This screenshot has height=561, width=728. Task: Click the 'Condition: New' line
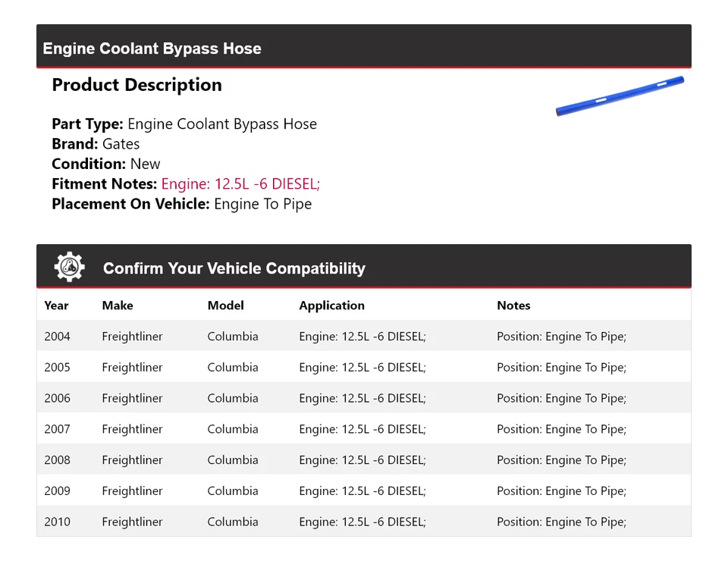click(x=106, y=164)
